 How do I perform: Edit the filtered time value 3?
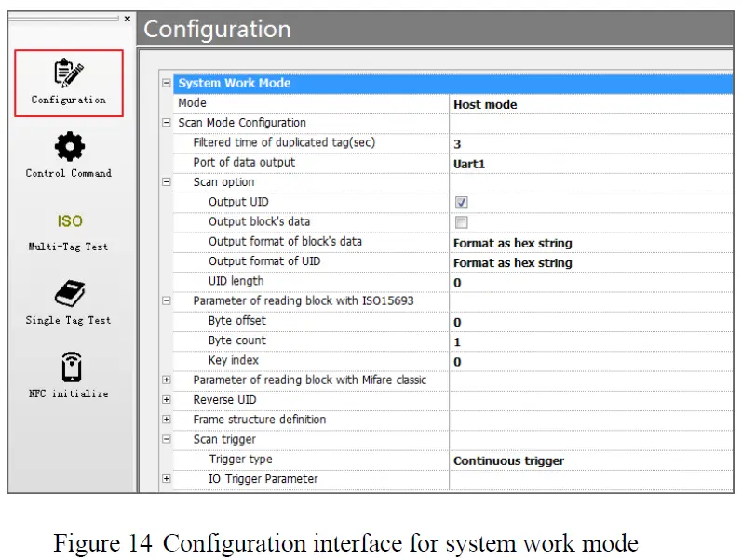click(x=457, y=144)
